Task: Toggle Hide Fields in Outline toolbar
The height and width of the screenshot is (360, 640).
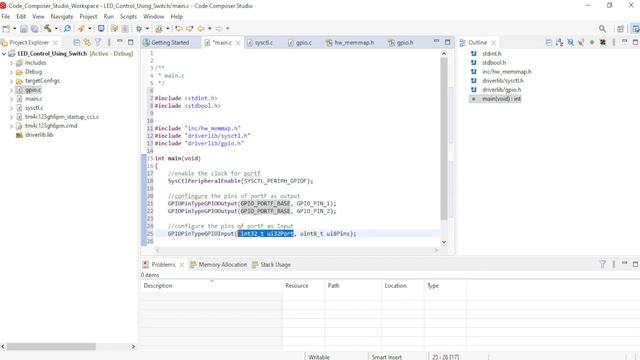Action: [x=570, y=42]
